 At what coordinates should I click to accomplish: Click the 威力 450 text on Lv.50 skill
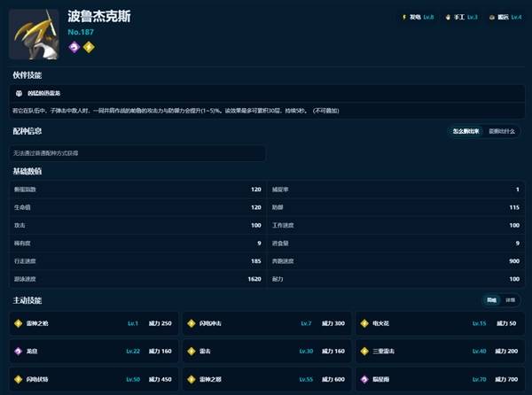pos(160,379)
